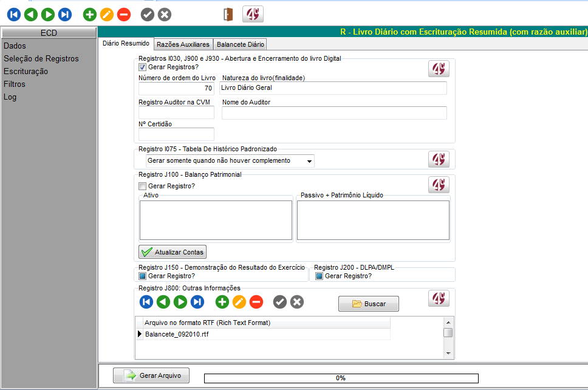The image size is (588, 390).
Task: Switch to Diário Resumido tab
Action: tap(126, 44)
